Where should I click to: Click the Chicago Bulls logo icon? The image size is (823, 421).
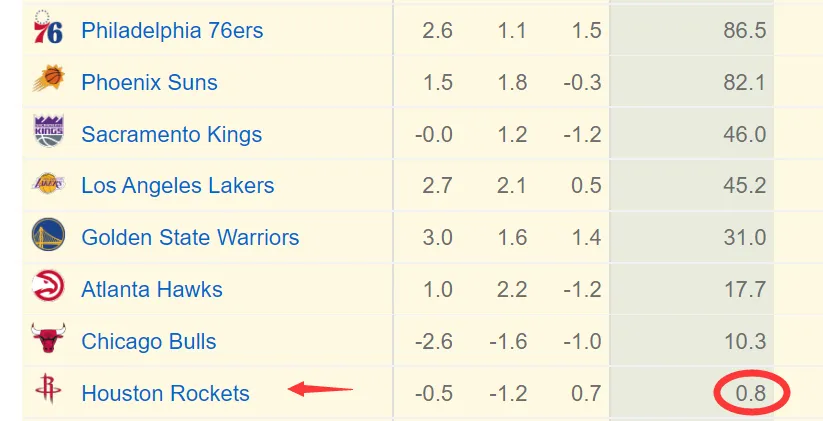[48, 338]
